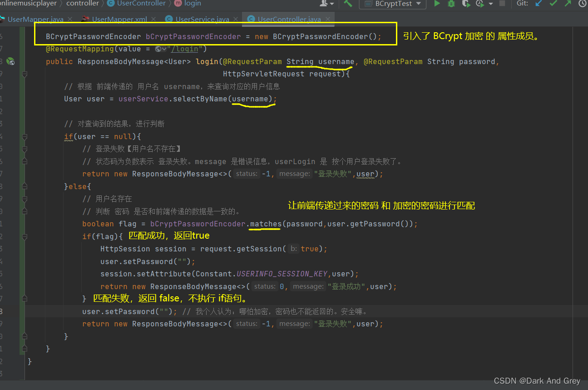The height and width of the screenshot is (390, 588).
Task: Click the HttpSession type name
Action: (125, 249)
